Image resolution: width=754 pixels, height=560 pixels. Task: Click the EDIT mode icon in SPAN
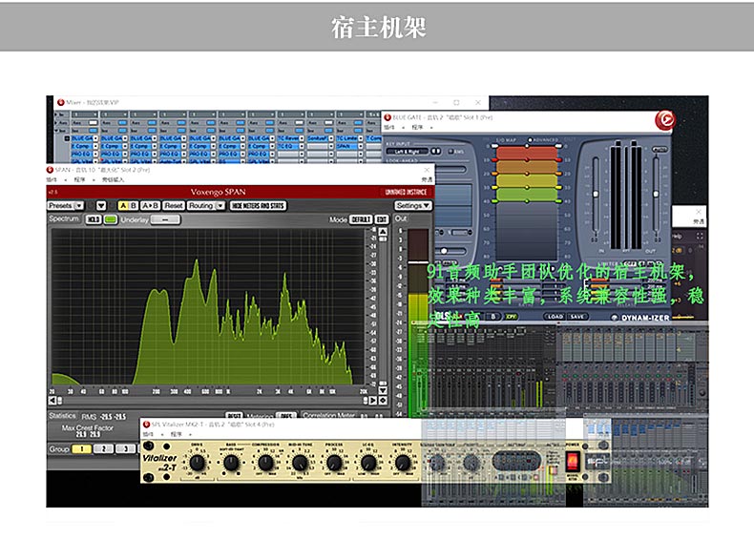point(381,219)
